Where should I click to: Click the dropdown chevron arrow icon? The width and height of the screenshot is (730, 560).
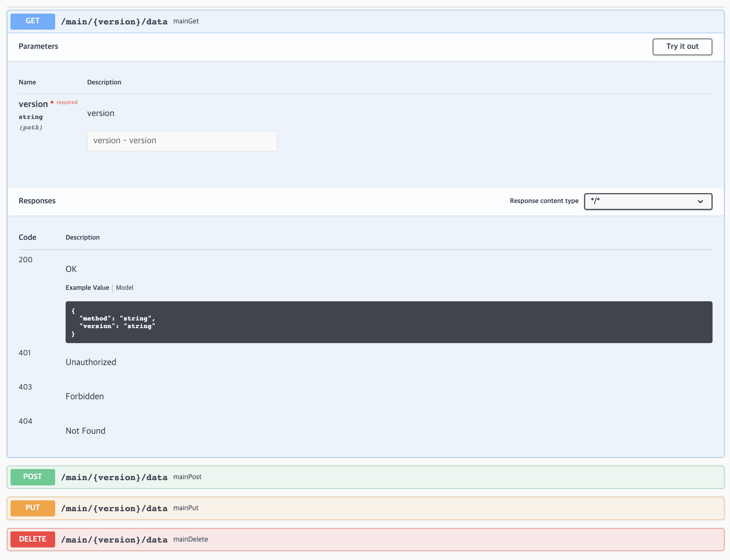pyautogui.click(x=700, y=202)
